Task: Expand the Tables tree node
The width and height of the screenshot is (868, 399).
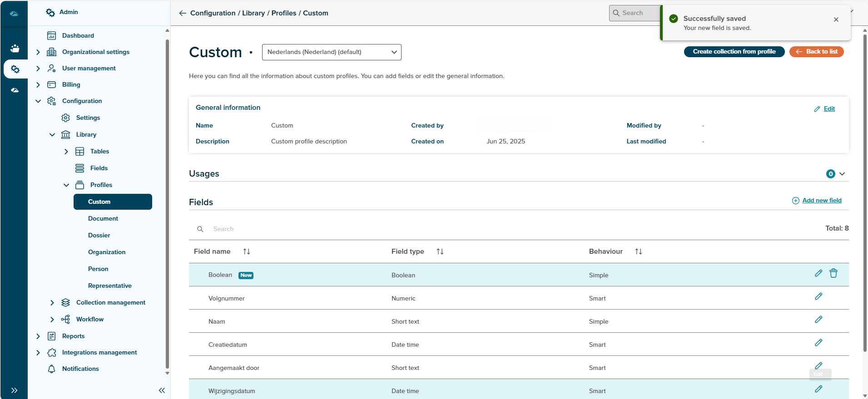Action: 66,152
